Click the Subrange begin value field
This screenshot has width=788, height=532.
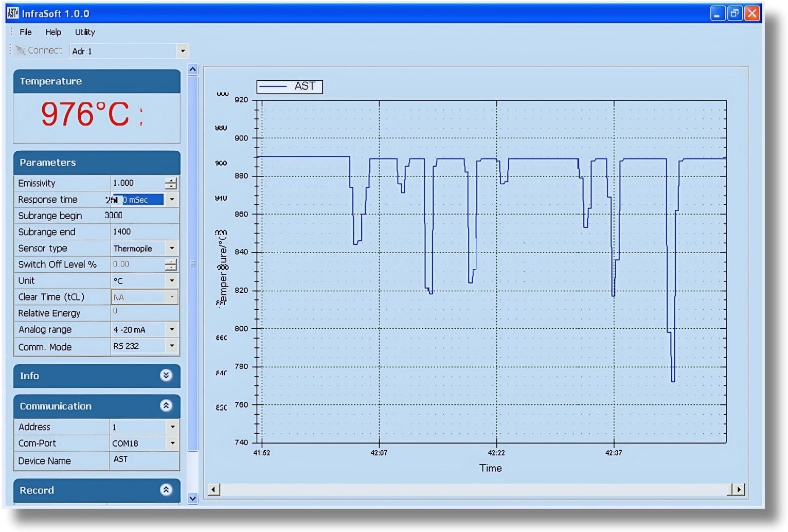(x=145, y=216)
